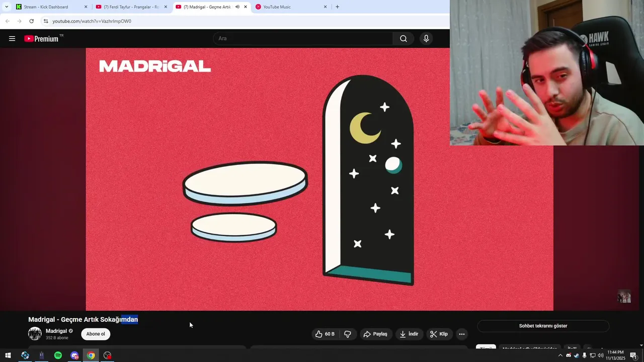Close the Ferdi Tayfur - Prangalar tab
The height and width of the screenshot is (362, 644).
click(166, 7)
